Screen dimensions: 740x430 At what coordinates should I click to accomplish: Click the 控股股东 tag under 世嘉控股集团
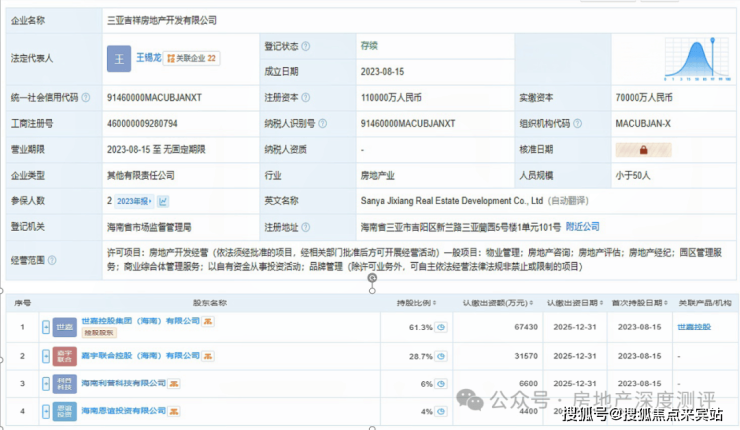(x=99, y=333)
